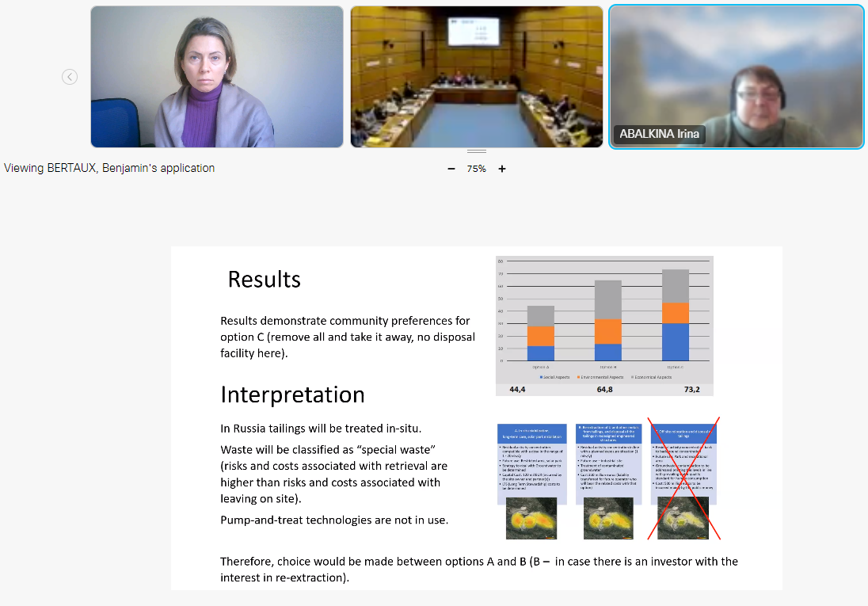This screenshot has height=606, width=868.
Task: Click the Viewing BERTAUX, Benjamin's application label
Action: click(x=109, y=168)
